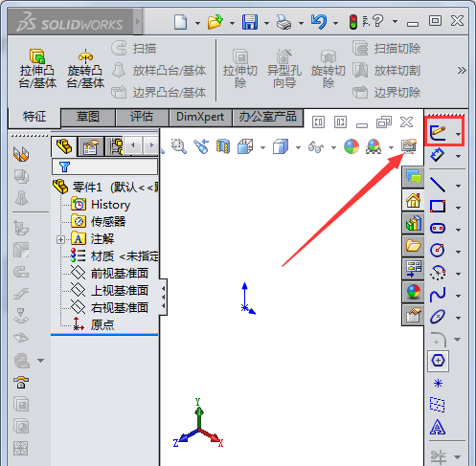
Task: Open dropdown next to Open folder icon
Action: 232,23
